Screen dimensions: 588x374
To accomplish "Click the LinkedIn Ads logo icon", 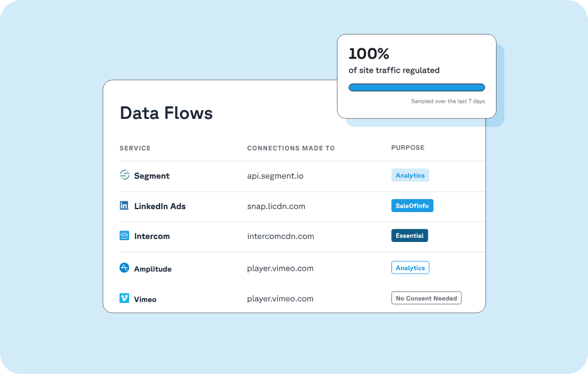I will (124, 205).
